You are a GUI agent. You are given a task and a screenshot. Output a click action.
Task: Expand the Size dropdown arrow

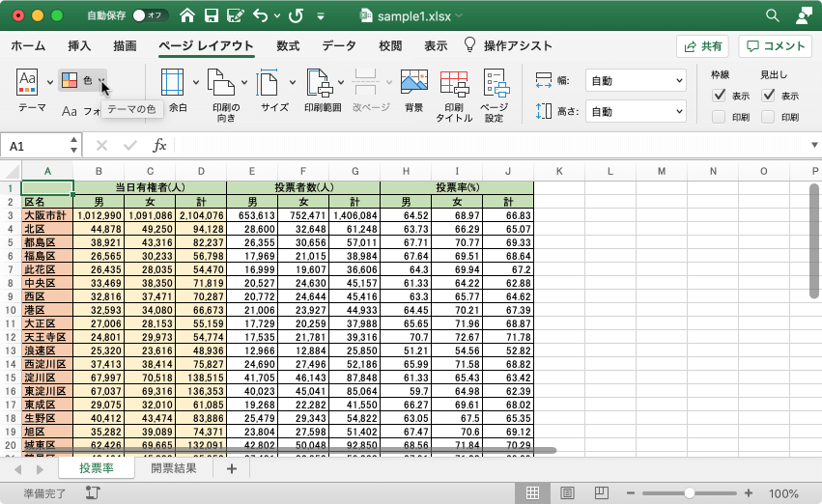click(x=293, y=82)
